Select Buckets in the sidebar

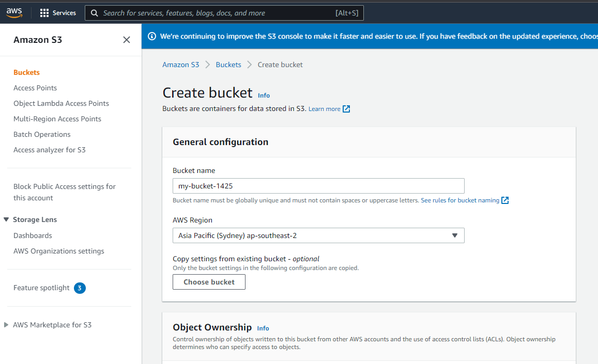point(27,72)
